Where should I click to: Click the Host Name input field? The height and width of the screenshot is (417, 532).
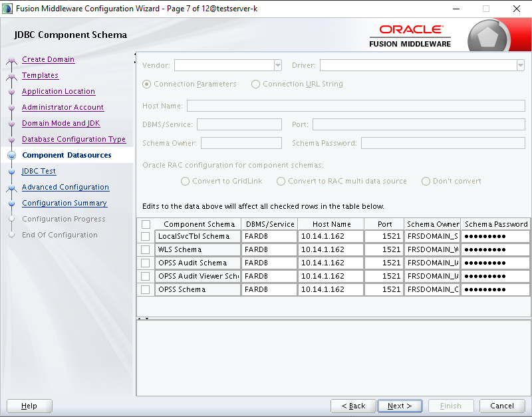356,106
